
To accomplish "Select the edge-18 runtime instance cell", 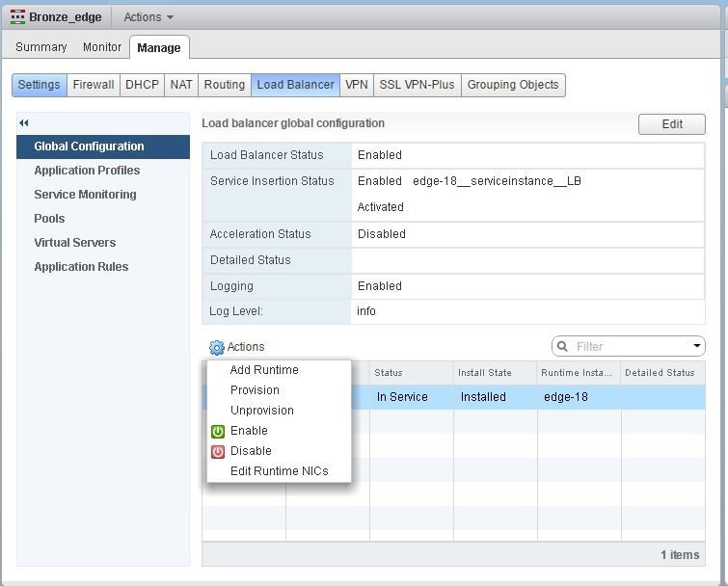I will 579,397.
